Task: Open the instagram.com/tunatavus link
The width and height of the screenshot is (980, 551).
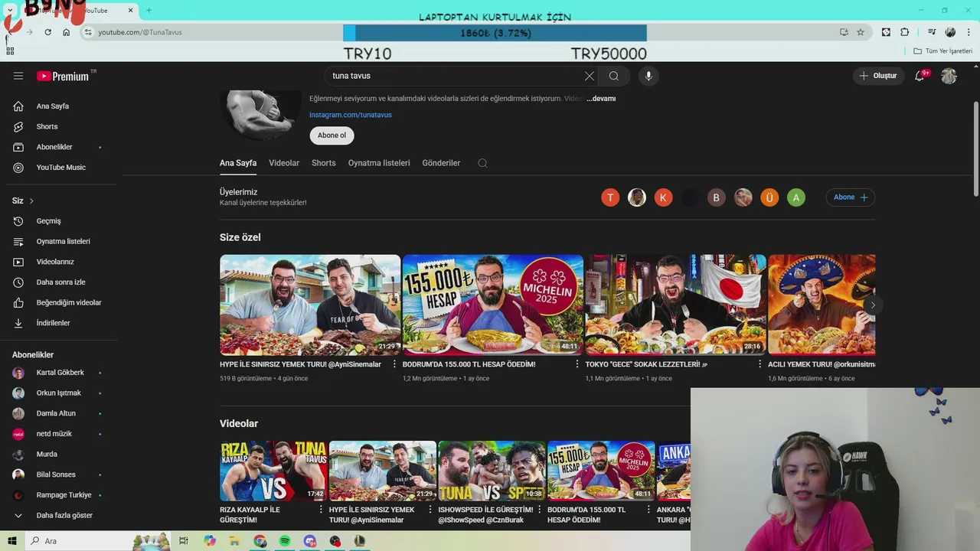Action: click(351, 115)
